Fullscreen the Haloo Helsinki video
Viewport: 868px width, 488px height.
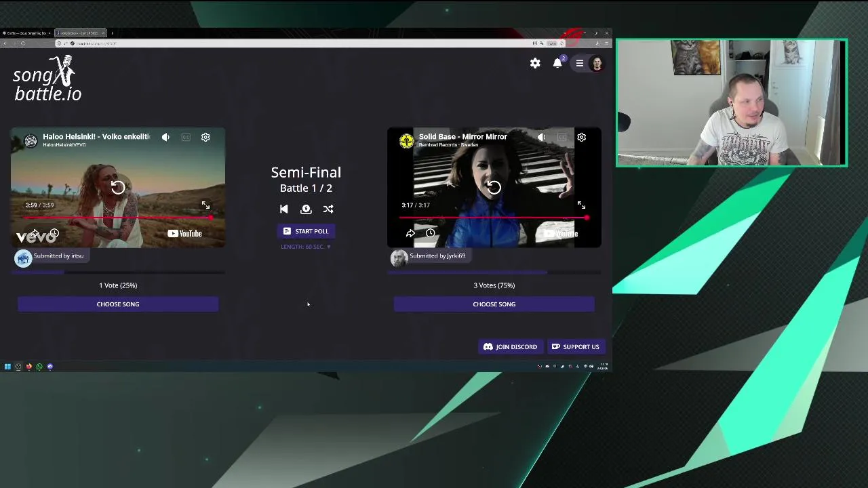tap(205, 205)
